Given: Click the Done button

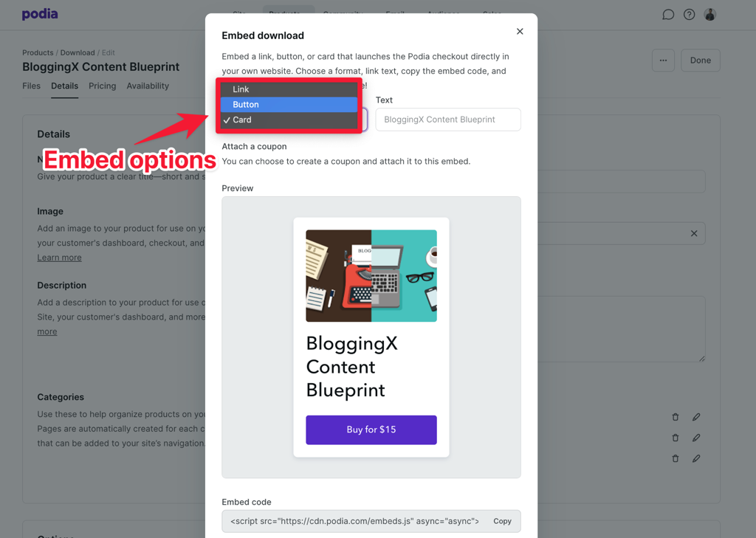Looking at the screenshot, I should [x=699, y=61].
